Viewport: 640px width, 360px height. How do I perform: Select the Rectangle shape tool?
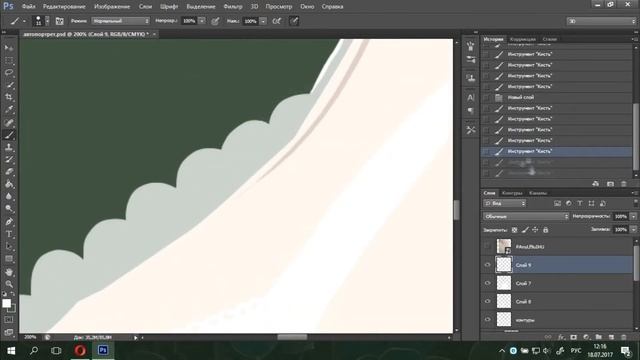click(9, 259)
